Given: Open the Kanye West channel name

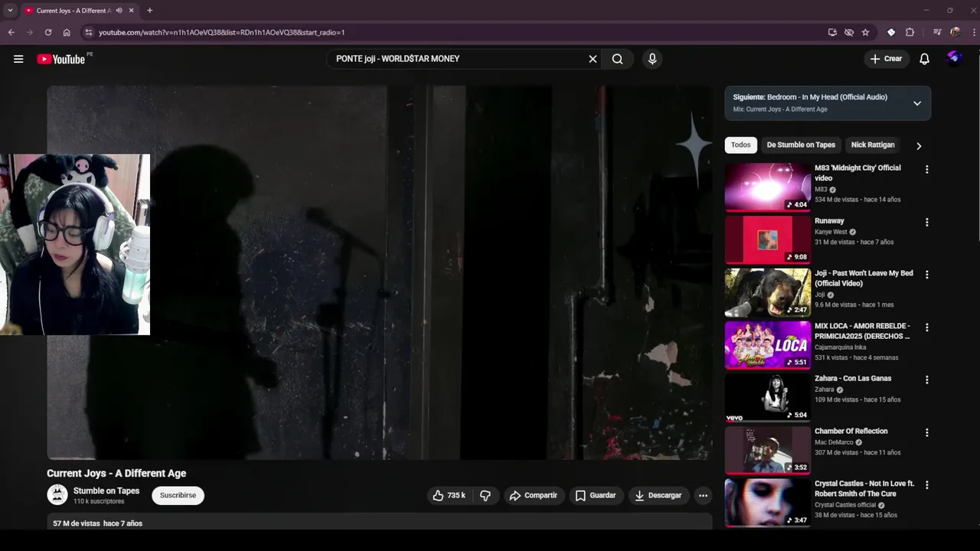Looking at the screenshot, I should (831, 232).
